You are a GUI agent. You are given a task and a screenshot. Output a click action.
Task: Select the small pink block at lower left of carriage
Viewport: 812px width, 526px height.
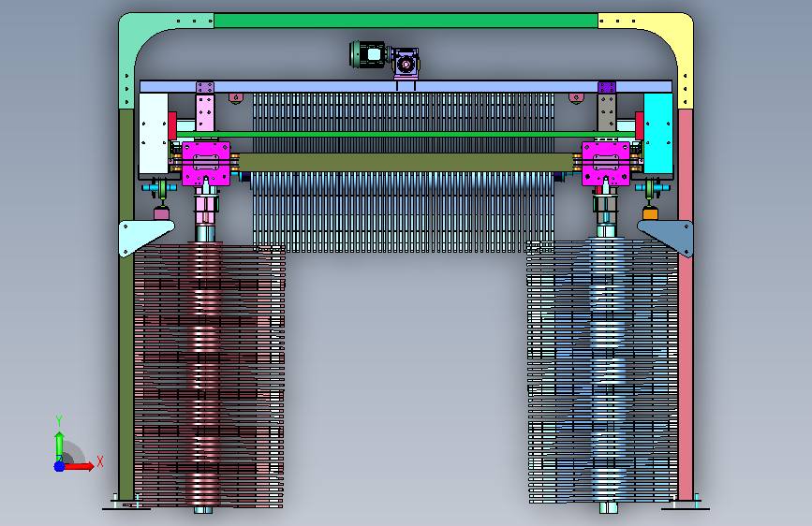[x=162, y=213]
